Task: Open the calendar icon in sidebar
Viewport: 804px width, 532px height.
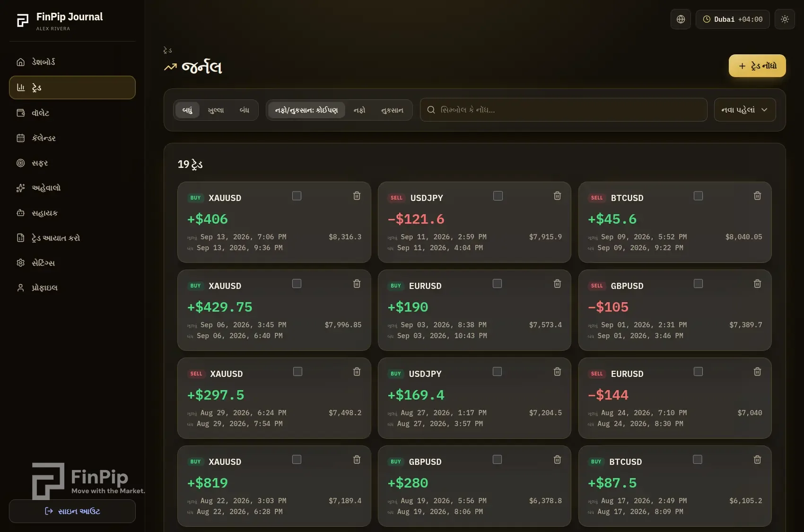Action: [20, 138]
